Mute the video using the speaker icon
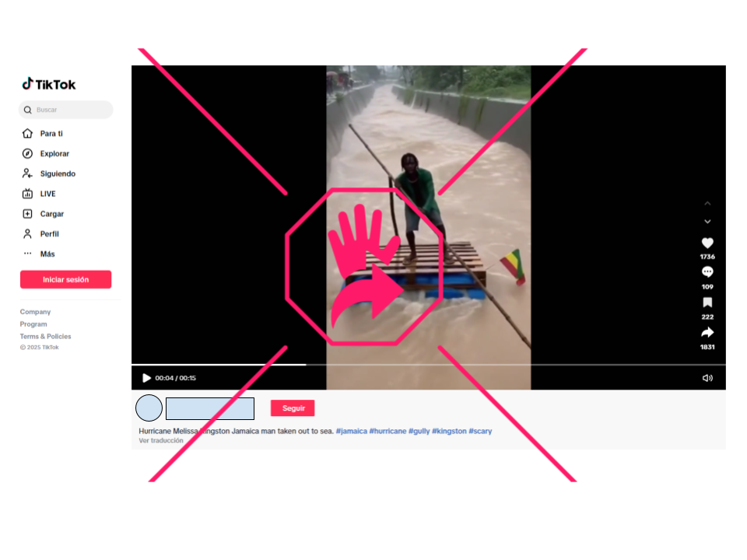Image resolution: width=747 pixels, height=560 pixels. coord(707,378)
